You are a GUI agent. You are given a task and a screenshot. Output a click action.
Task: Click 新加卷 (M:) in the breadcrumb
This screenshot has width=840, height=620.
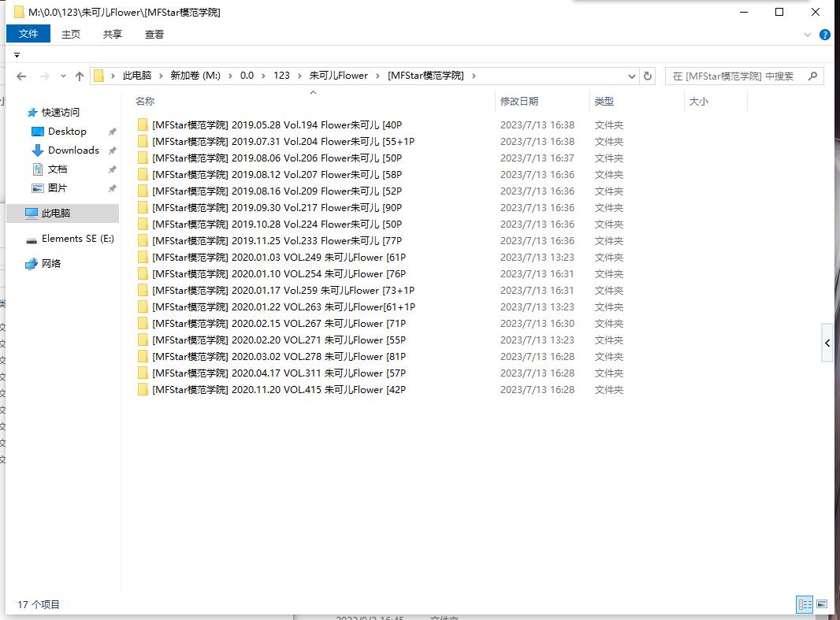pyautogui.click(x=195, y=76)
